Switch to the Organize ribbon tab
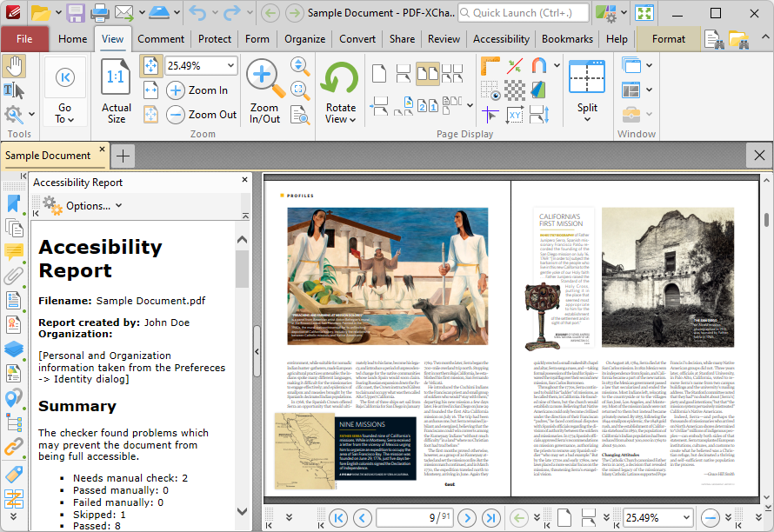 (x=305, y=39)
